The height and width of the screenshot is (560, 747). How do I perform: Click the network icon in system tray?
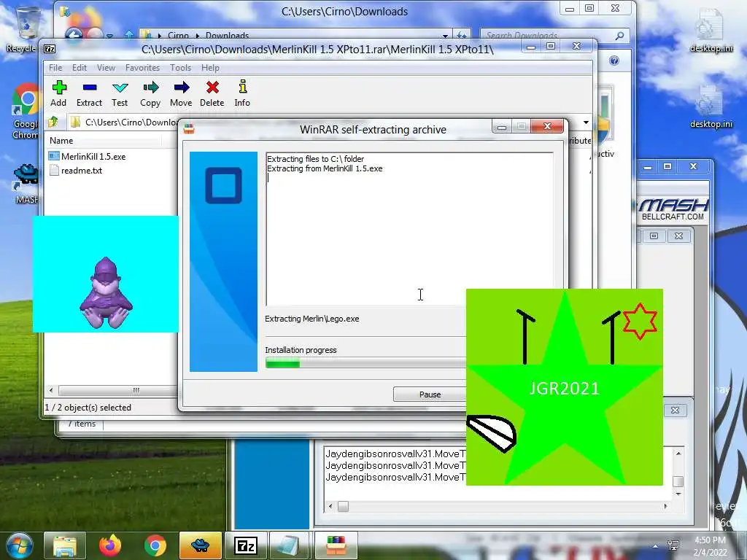[673, 545]
